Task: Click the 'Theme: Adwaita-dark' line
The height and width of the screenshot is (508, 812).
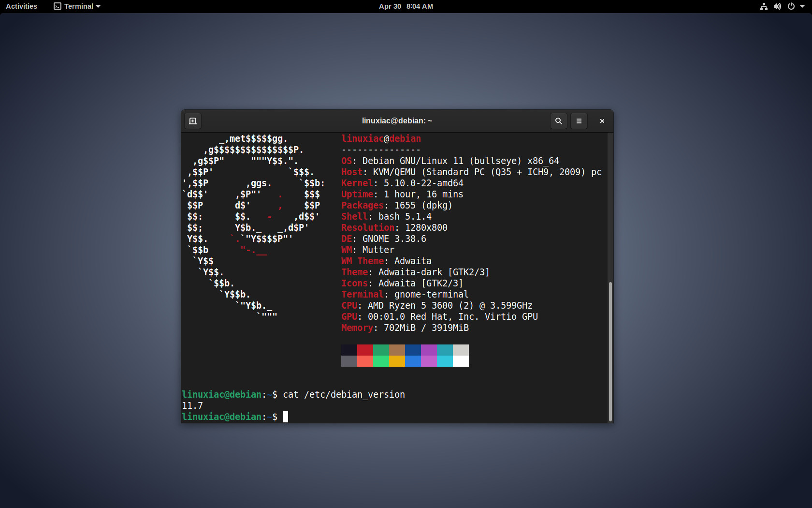Action: click(x=415, y=272)
